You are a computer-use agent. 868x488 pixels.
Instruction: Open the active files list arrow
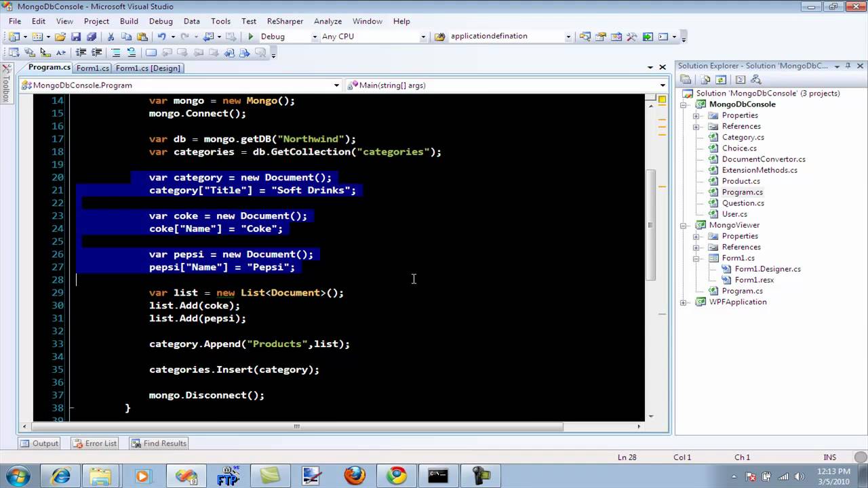click(650, 67)
